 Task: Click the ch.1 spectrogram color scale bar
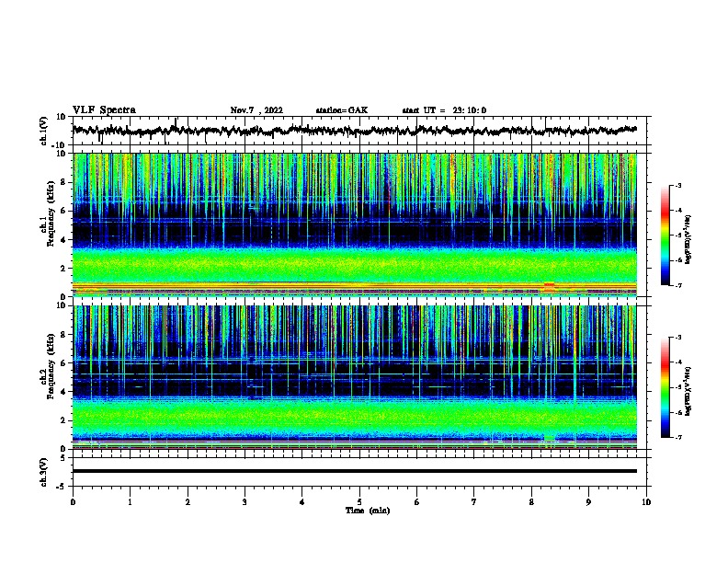click(x=665, y=236)
